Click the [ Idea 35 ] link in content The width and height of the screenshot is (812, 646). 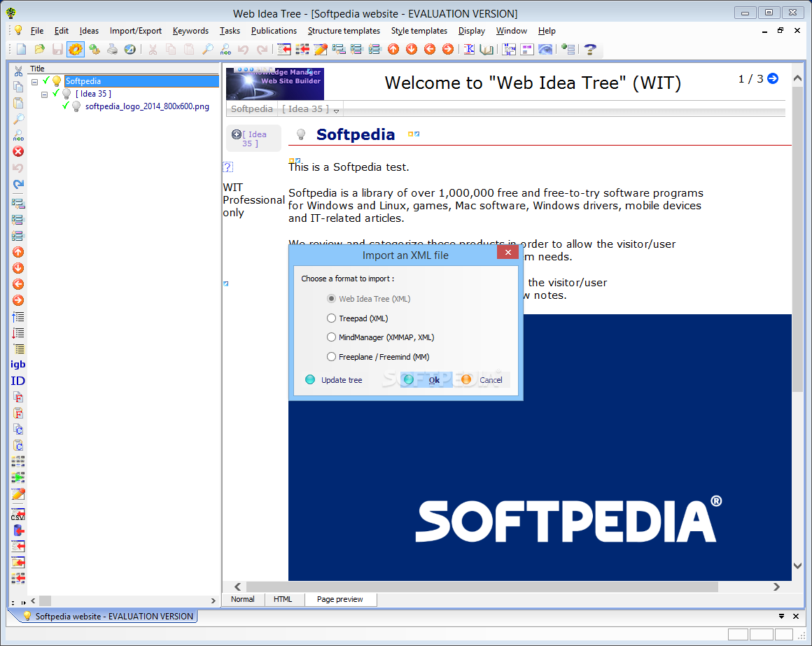253,139
